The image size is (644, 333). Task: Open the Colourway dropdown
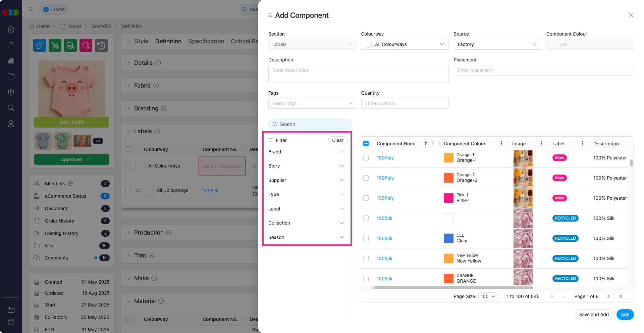pos(404,44)
